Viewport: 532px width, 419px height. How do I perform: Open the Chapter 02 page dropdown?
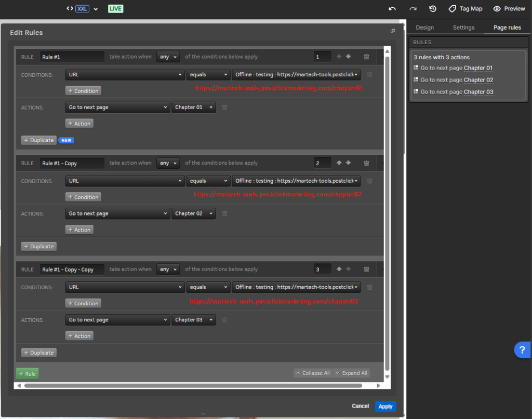[193, 213]
